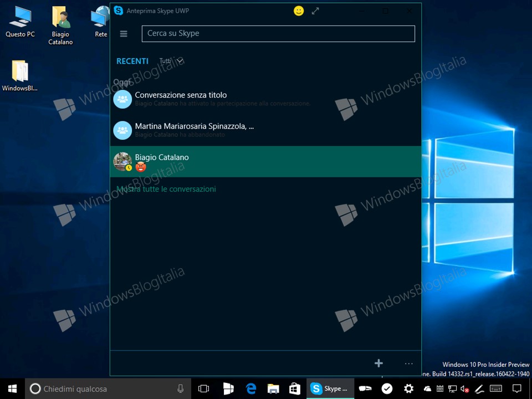Click the Cortana Chiedimi qualcosa search box

click(x=108, y=389)
